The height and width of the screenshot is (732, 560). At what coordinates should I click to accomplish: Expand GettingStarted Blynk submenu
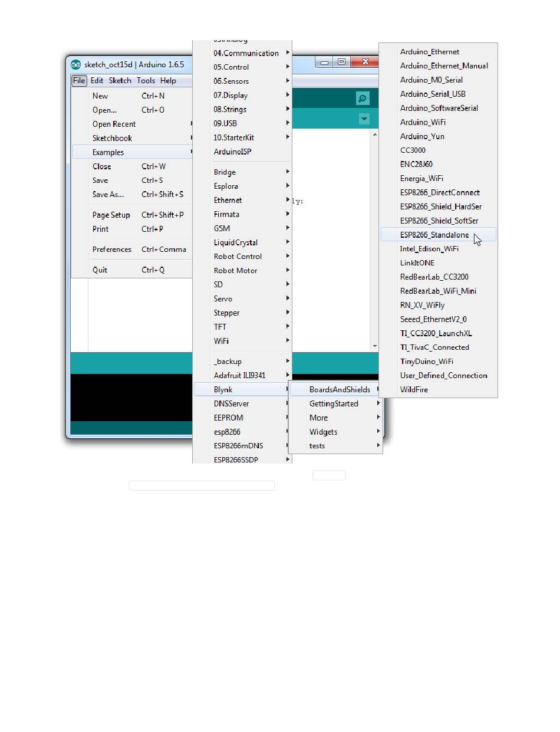click(336, 404)
